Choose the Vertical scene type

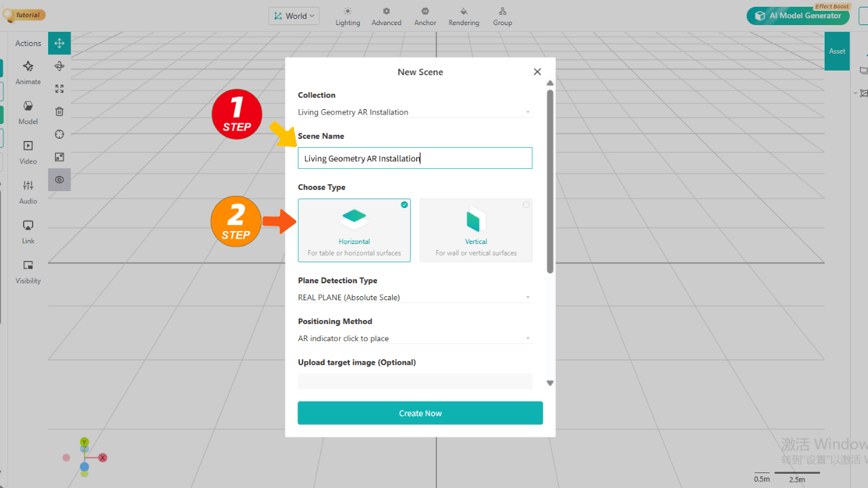[476, 230]
